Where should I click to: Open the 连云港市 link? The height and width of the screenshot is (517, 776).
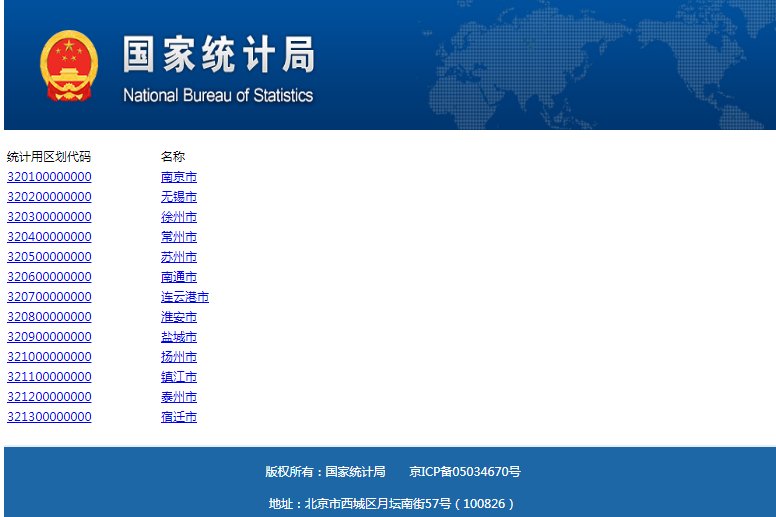185,297
